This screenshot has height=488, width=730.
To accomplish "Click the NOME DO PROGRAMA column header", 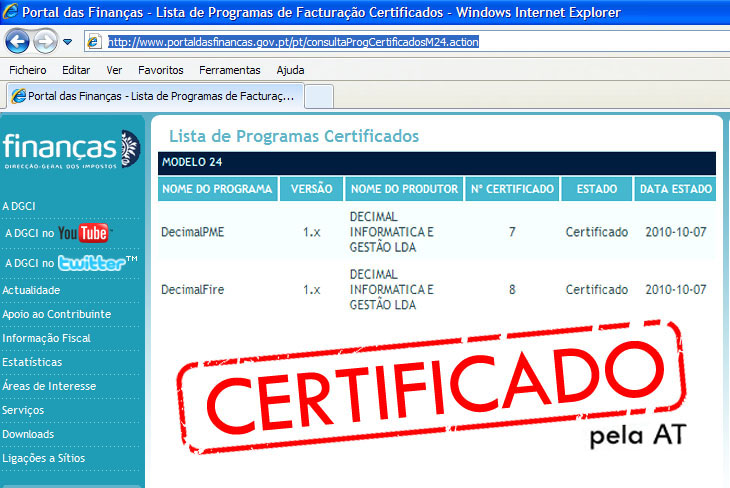I will point(217,189).
